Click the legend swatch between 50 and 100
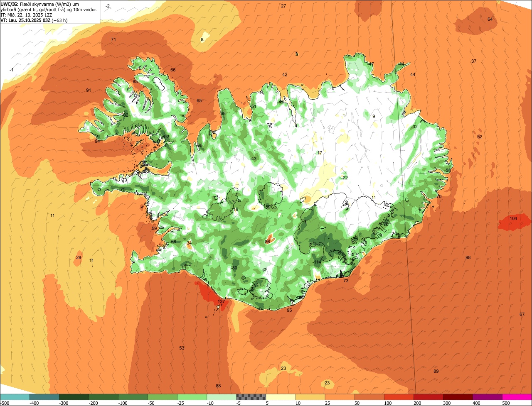The image size is (532, 406). (369, 397)
